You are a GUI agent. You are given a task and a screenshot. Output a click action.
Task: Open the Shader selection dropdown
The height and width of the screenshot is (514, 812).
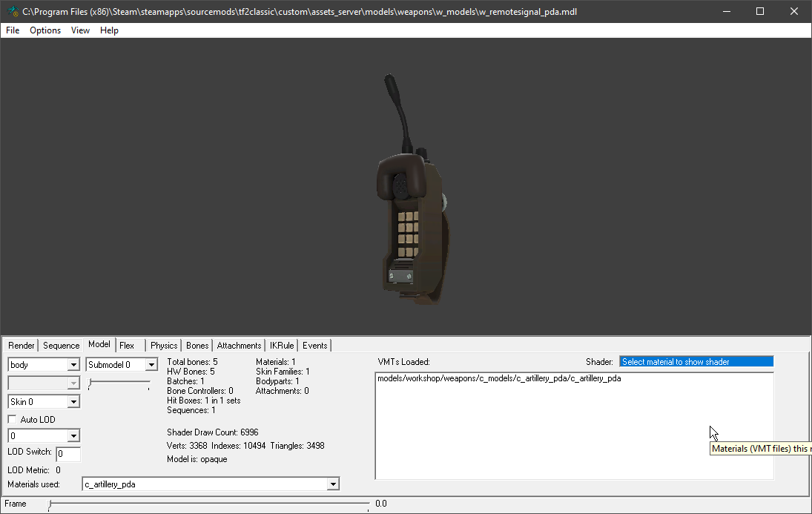[x=696, y=362]
